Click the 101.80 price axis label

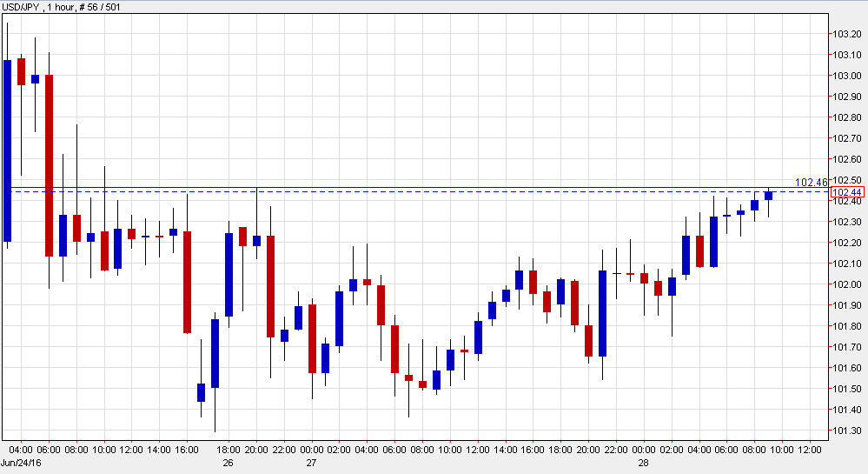coord(847,326)
